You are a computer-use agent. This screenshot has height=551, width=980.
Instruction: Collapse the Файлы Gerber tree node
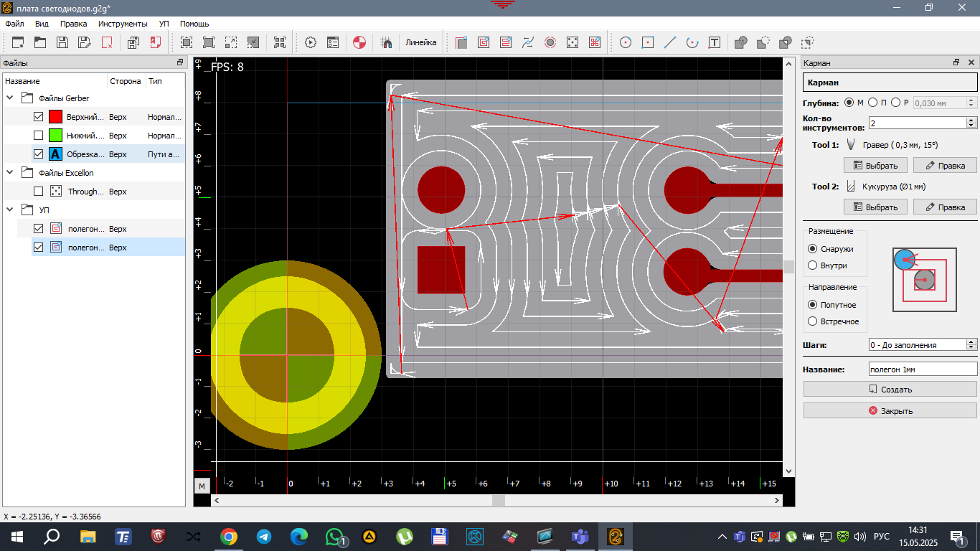click(x=10, y=98)
